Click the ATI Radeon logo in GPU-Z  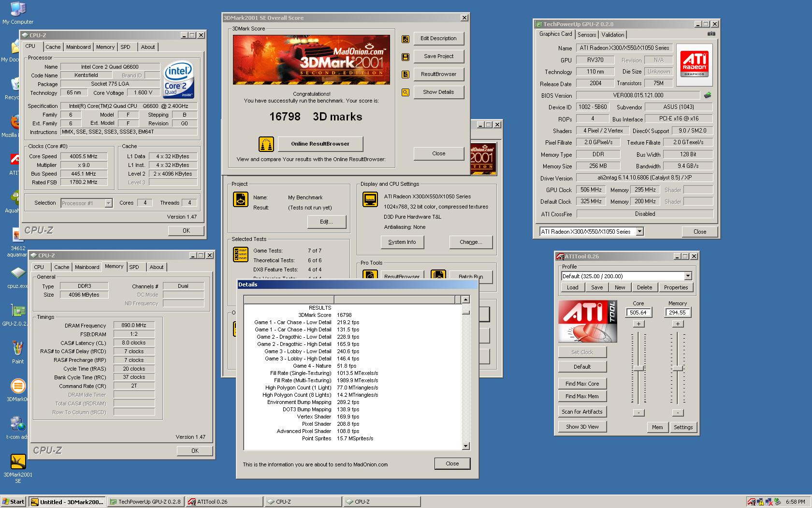(x=695, y=64)
